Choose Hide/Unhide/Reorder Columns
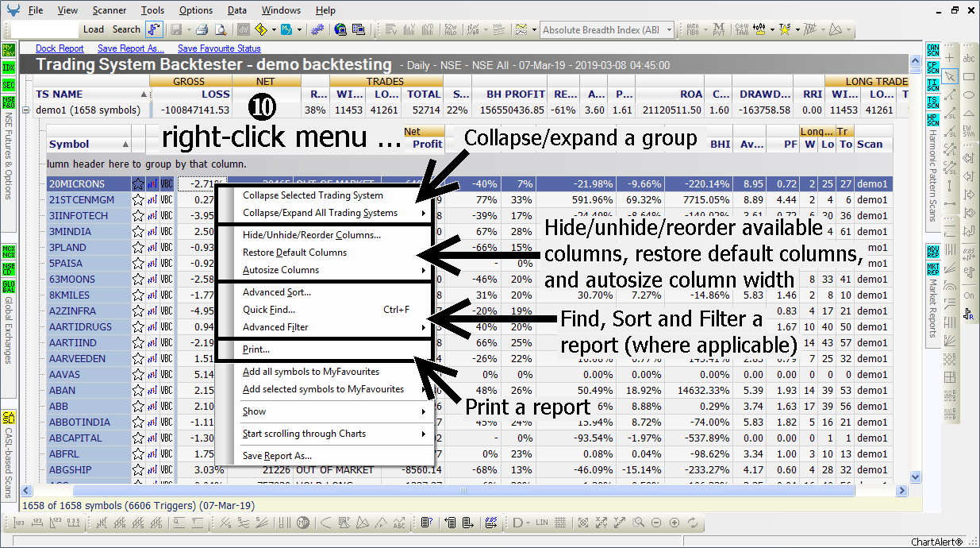The image size is (980, 548). (x=312, y=235)
